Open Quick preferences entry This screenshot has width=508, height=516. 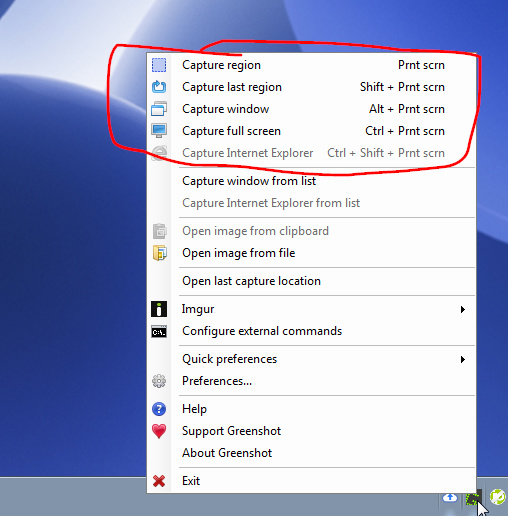click(311, 359)
